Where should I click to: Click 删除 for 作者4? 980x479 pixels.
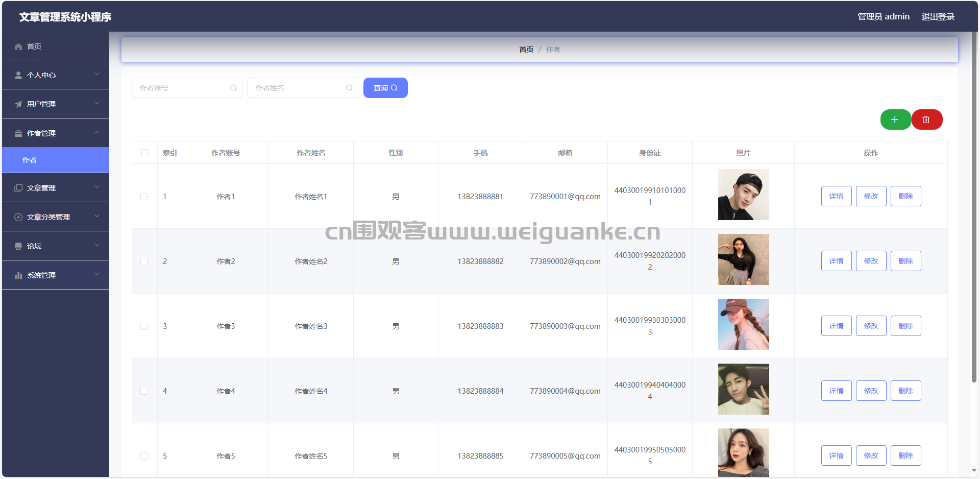pos(905,391)
